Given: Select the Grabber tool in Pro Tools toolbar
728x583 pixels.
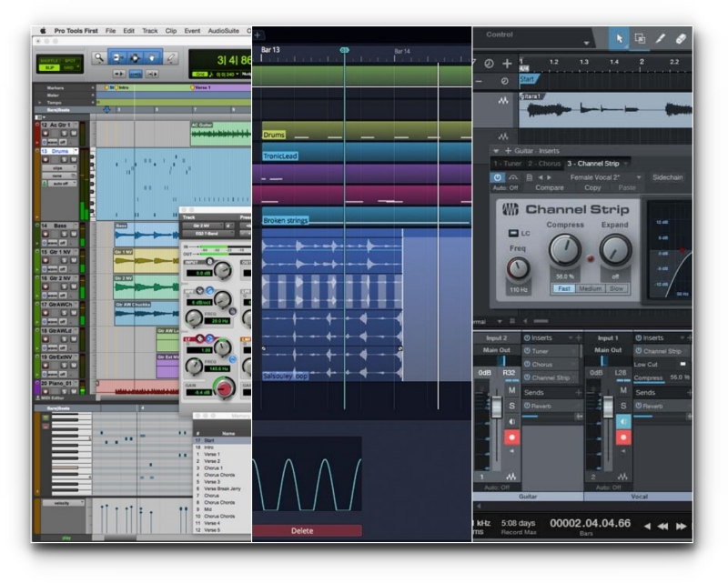Looking at the screenshot, I should (151, 58).
